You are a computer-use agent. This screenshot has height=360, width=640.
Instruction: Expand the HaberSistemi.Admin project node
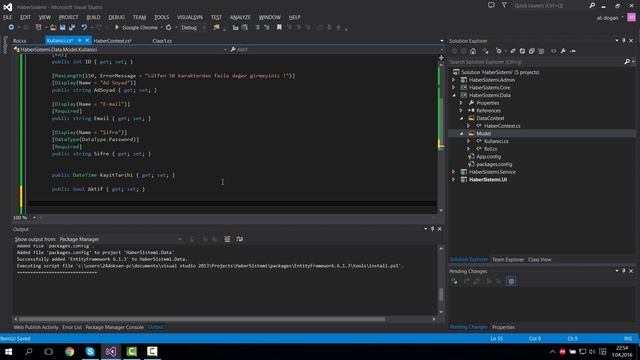tap(453, 80)
